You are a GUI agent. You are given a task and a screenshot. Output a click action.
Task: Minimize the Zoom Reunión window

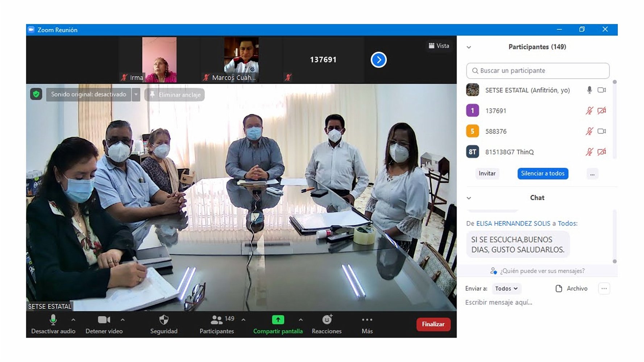560,29
